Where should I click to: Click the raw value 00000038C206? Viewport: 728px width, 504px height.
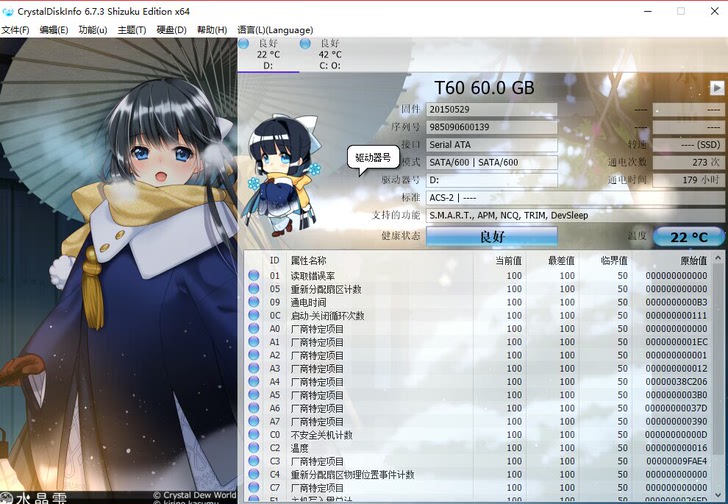676,381
